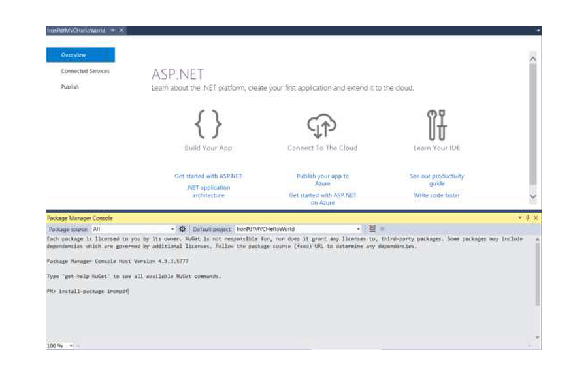Open Get started with ASP.NET link

pyautogui.click(x=208, y=176)
